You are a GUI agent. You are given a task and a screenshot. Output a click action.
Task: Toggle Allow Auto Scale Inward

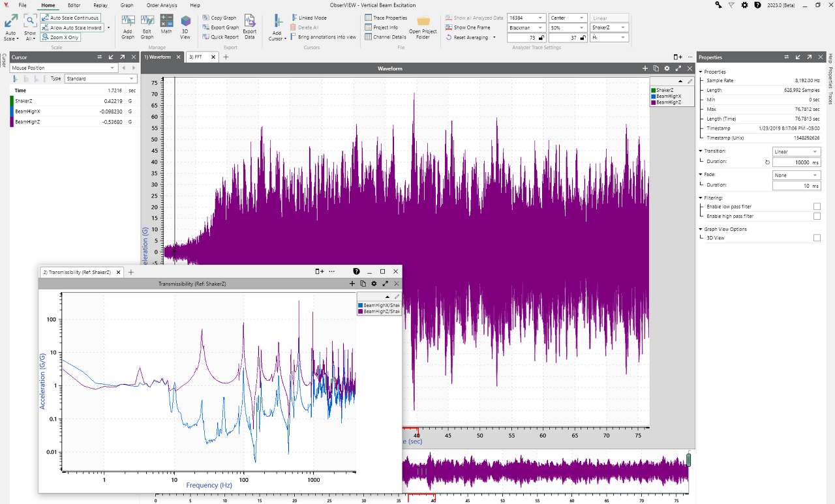point(72,27)
